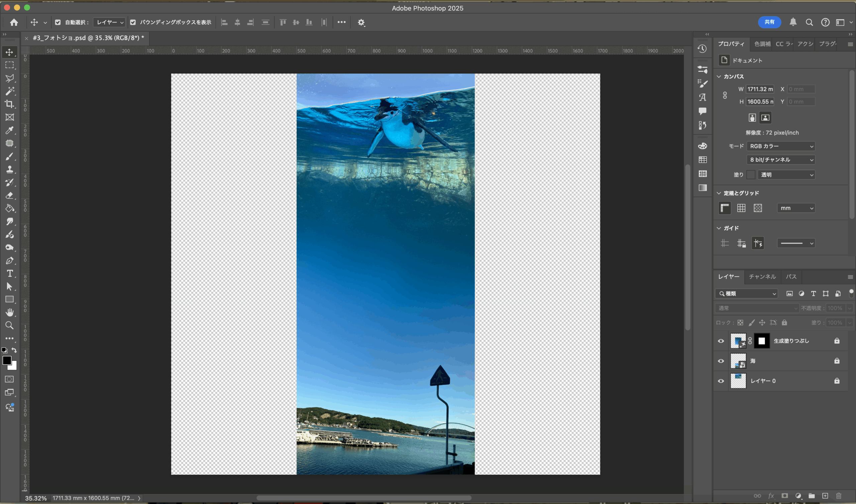Open the 8 bit/チャンネル dropdown

tap(780, 160)
